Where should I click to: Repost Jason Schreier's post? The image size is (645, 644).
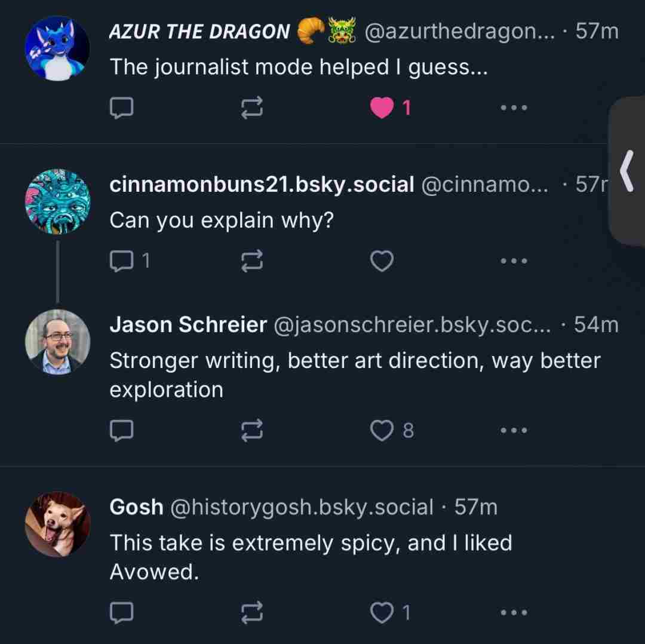click(252, 430)
